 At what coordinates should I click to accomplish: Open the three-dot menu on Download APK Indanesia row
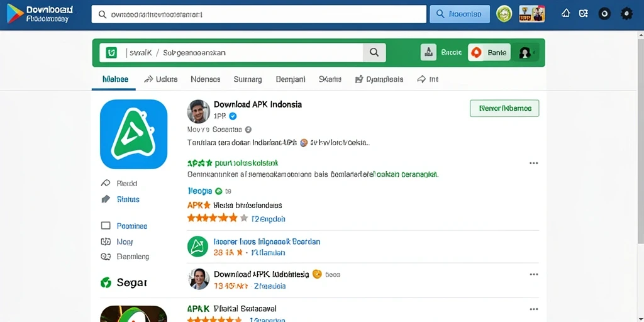coord(533,274)
